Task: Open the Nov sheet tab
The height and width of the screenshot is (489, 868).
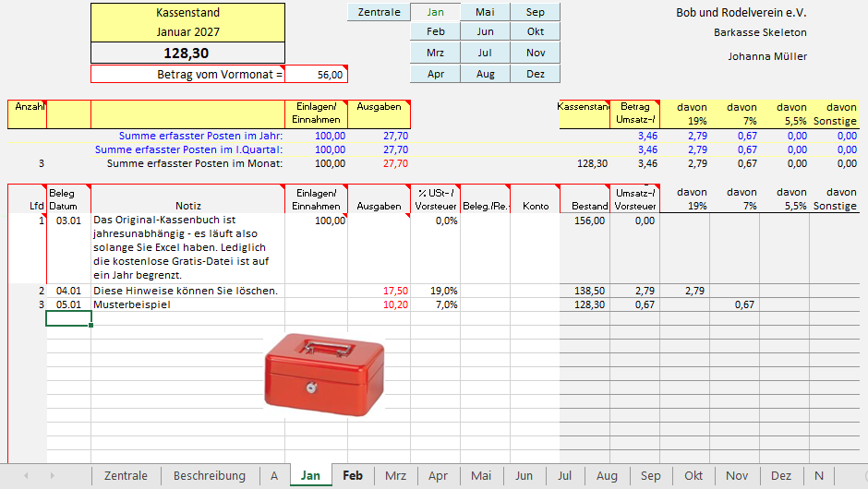Action: tap(736, 475)
